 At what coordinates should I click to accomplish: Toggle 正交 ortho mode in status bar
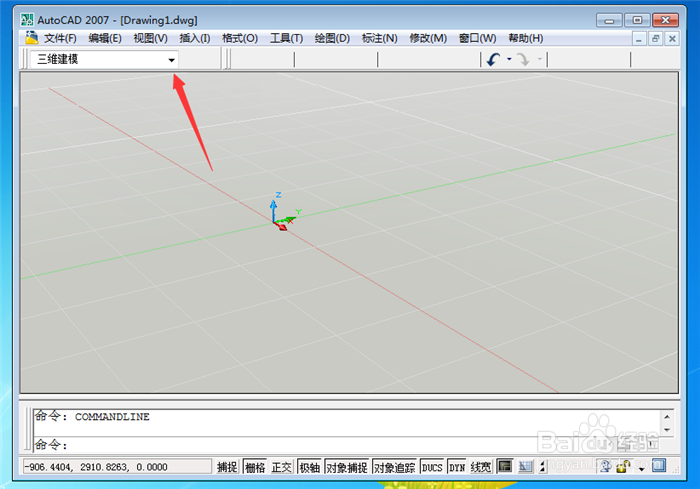point(282,467)
